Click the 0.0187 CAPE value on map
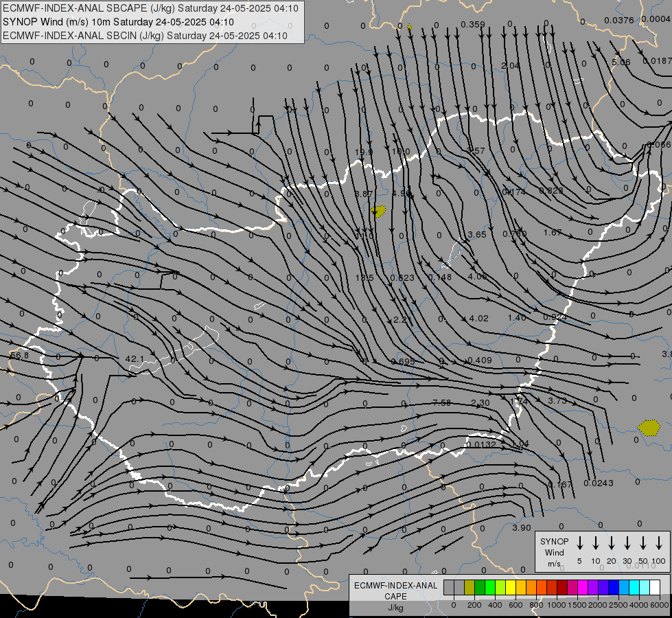This screenshot has height=618, width=672. click(657, 61)
